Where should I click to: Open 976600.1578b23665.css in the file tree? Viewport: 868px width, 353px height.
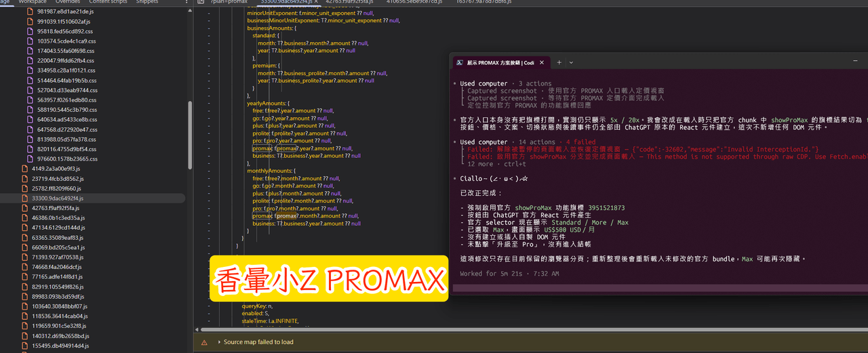tap(66, 159)
